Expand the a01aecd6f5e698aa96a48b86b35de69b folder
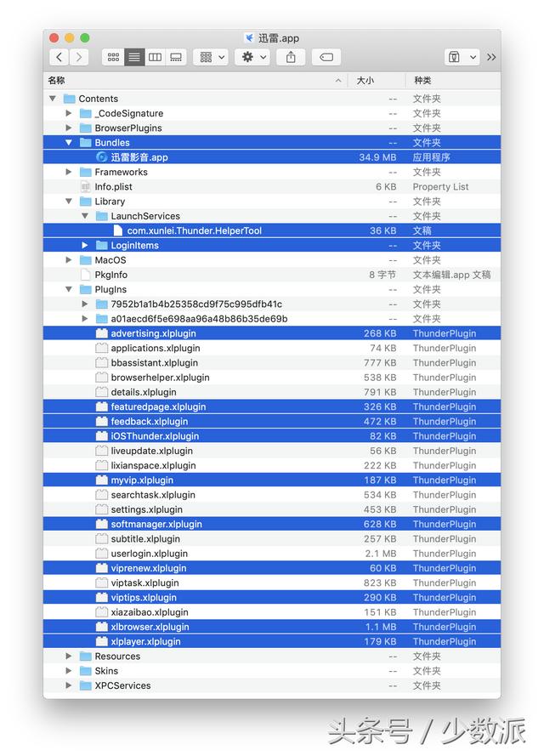The height and width of the screenshot is (756, 544). 85,319
